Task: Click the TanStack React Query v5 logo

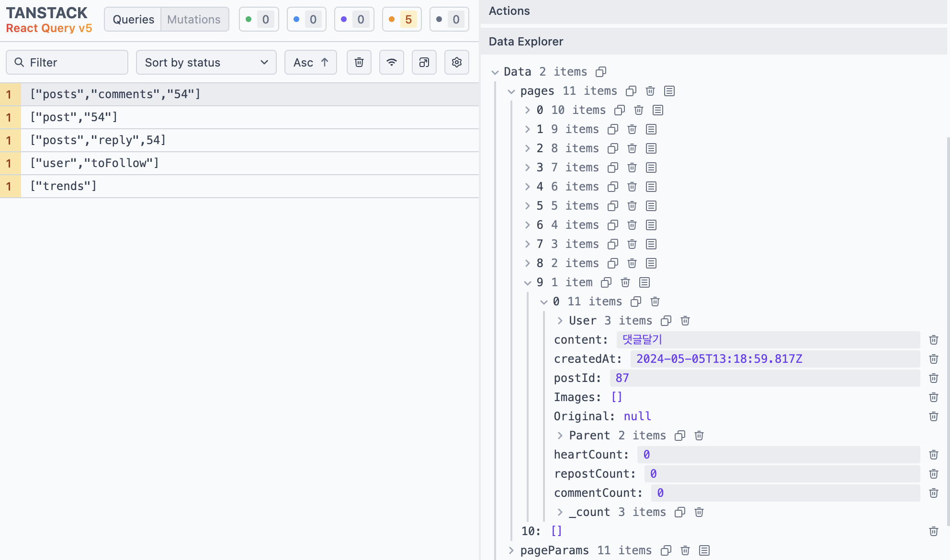Action: [x=49, y=20]
